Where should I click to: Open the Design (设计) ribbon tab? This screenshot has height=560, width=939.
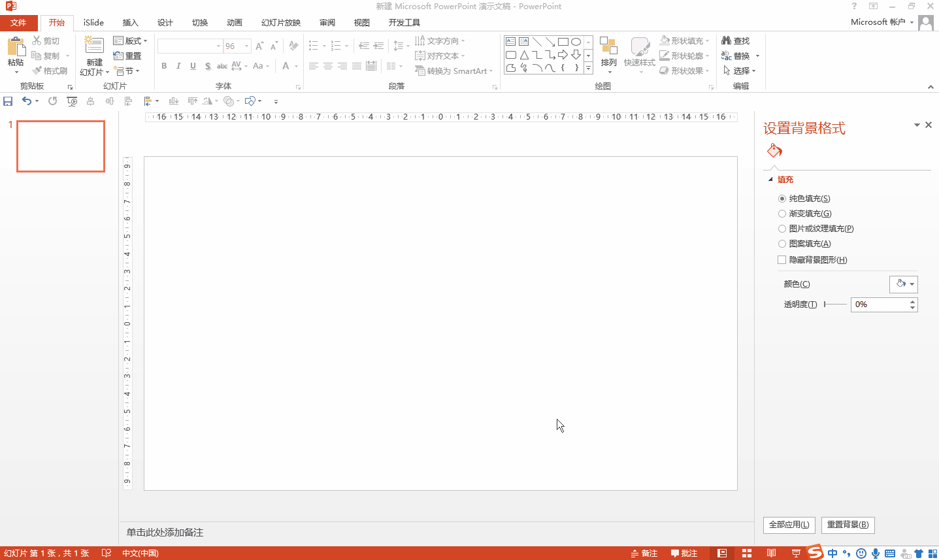click(x=165, y=23)
